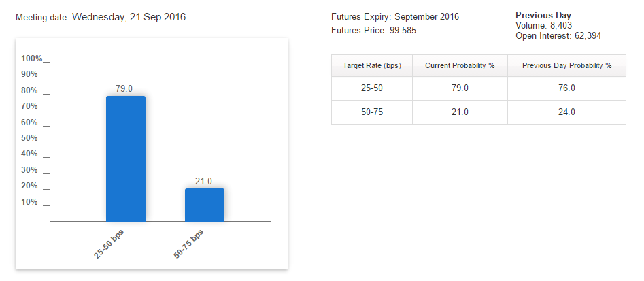Click the 25-50 bps axis label
The height and width of the screenshot is (281, 644).
click(109, 244)
